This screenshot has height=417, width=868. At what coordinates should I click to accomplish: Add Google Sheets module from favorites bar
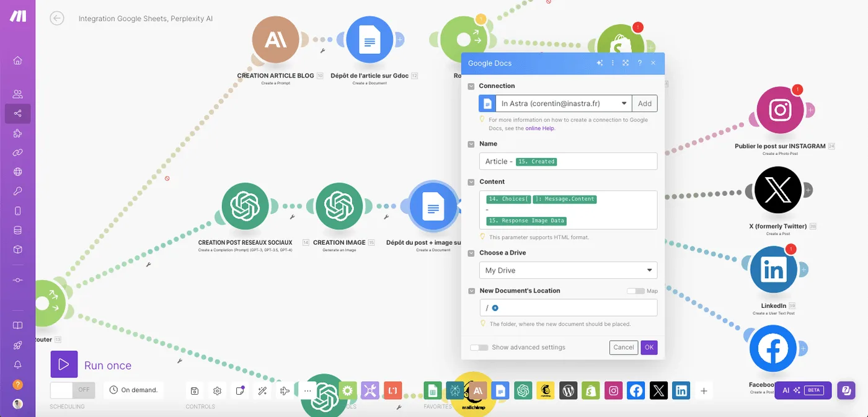433,390
